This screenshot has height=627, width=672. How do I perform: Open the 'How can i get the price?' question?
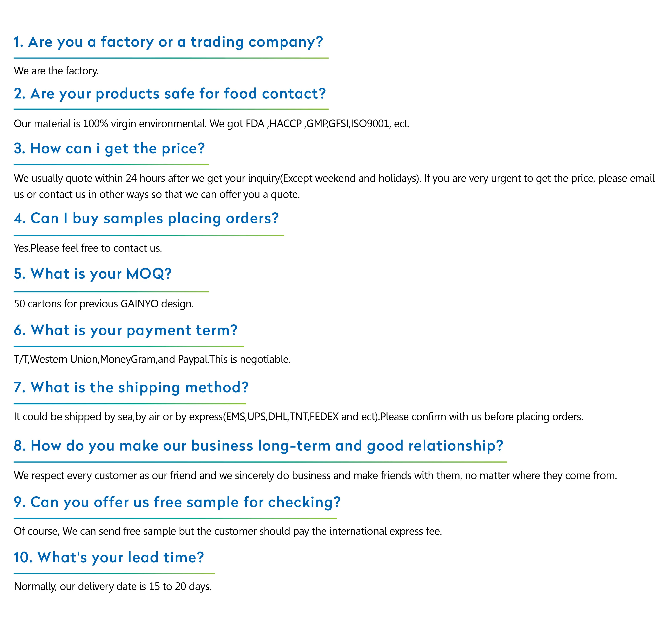[x=109, y=149]
